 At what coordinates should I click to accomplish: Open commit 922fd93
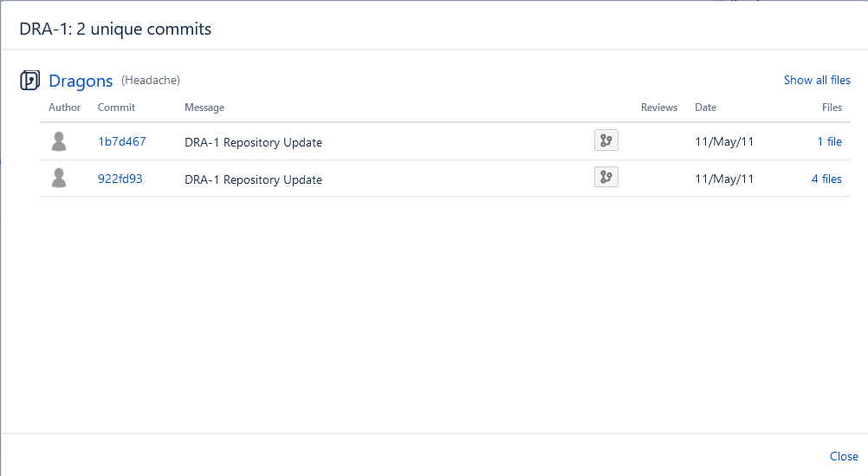120,179
